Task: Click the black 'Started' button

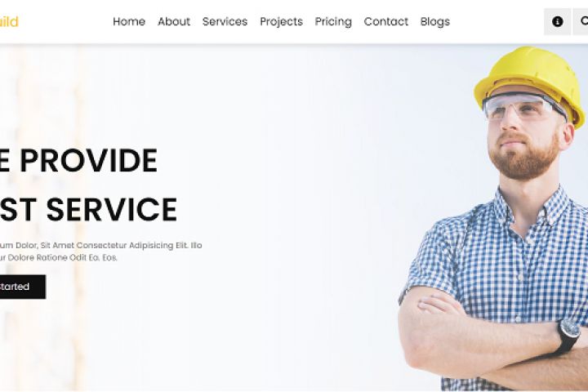Action: 23,287
